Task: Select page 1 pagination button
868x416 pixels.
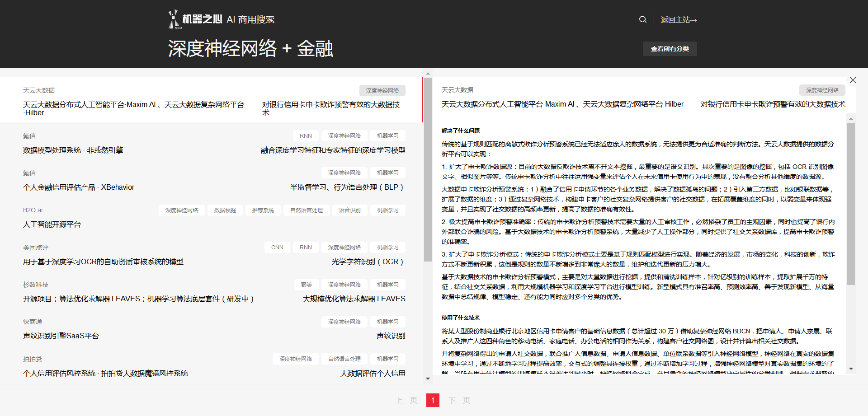Action: coord(433,400)
